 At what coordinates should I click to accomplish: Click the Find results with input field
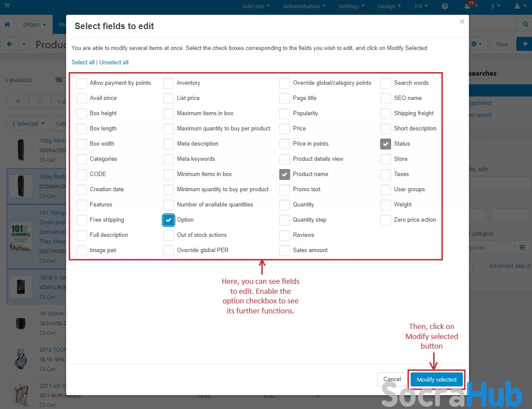(x=499, y=183)
